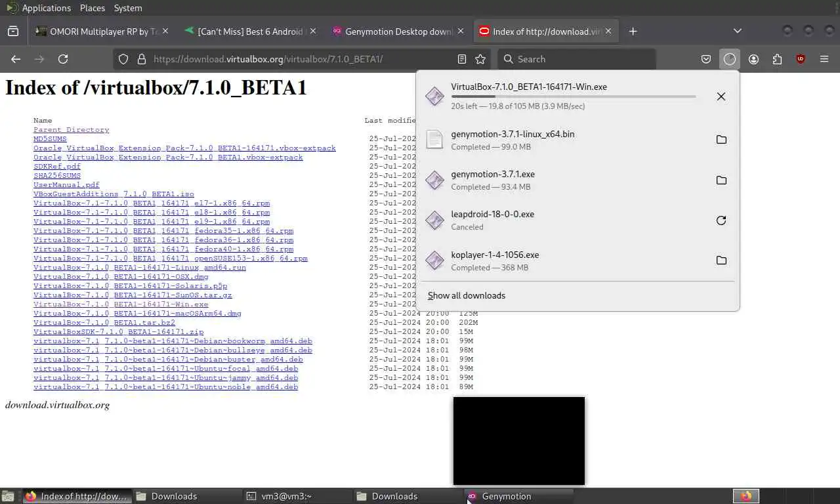Click the uBlock Origin icon
Viewport: 840px width, 504px height.
(x=801, y=59)
